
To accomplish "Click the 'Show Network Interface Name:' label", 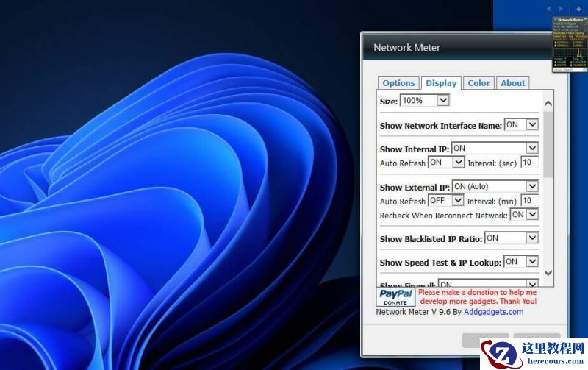I will (x=440, y=126).
